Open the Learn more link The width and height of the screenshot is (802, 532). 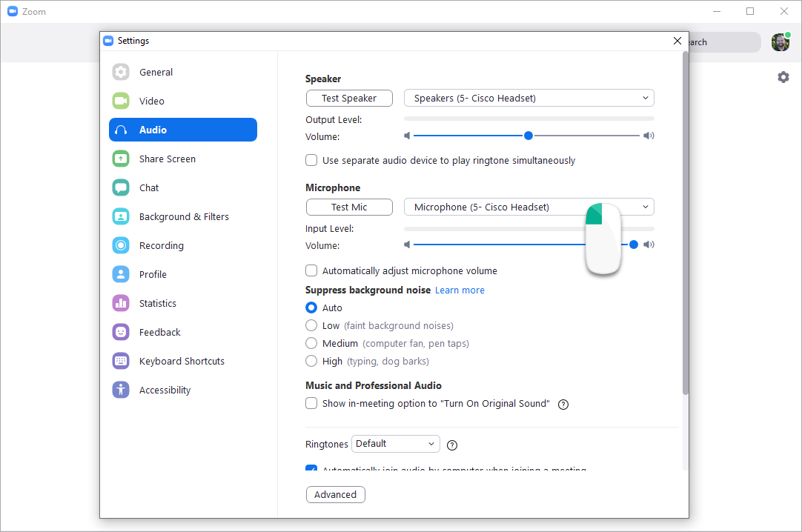pos(460,290)
